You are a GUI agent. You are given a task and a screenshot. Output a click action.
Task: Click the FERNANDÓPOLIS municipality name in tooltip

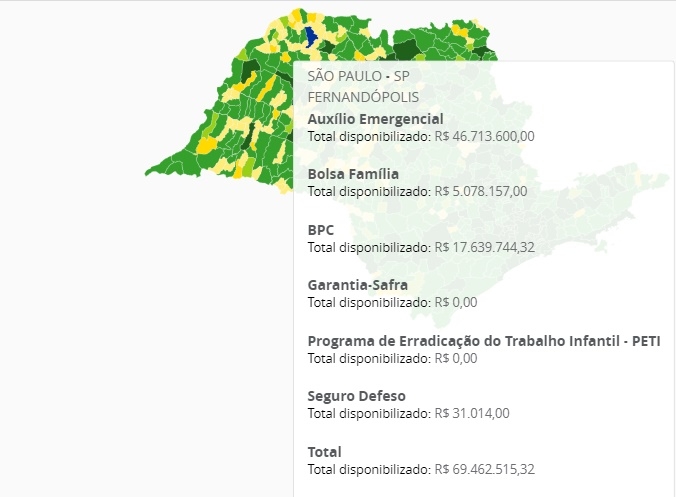[x=363, y=97]
